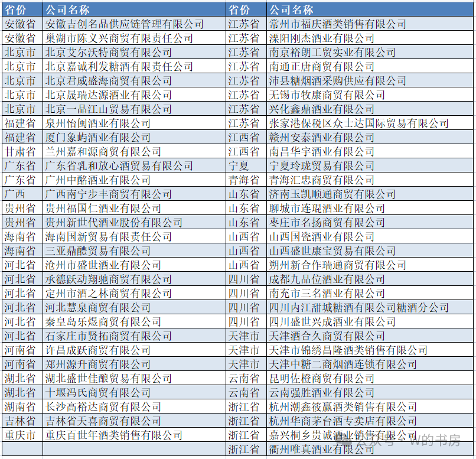Click 沧州市盛世酒业有限公司
Screen dimensions: 476x459
tap(134, 265)
